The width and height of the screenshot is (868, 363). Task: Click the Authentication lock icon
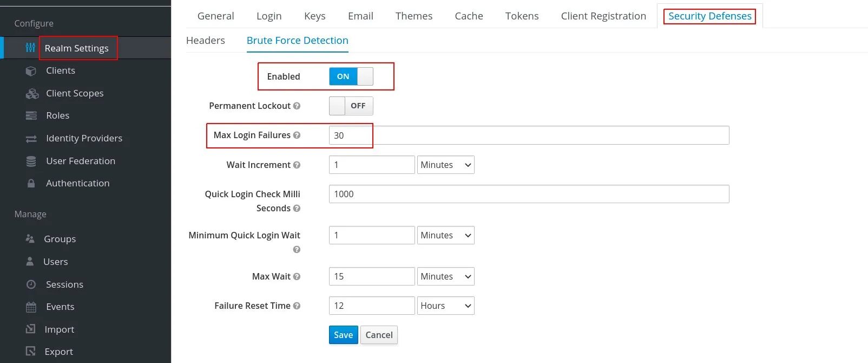click(31, 184)
